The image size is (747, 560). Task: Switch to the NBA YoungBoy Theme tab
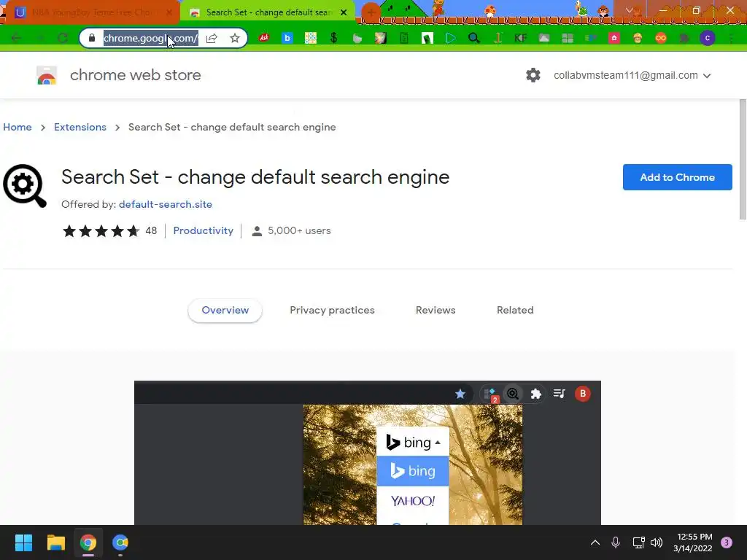93,12
